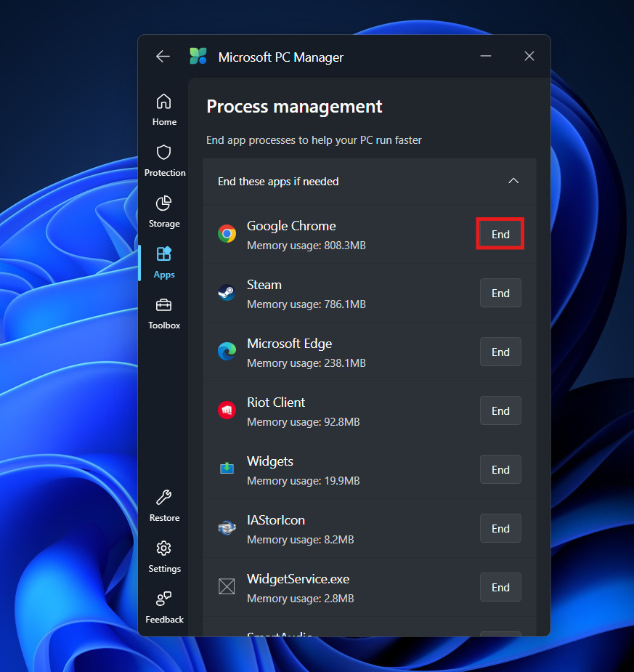This screenshot has width=634, height=672.
Task: End the Widgets process
Action: pos(500,470)
